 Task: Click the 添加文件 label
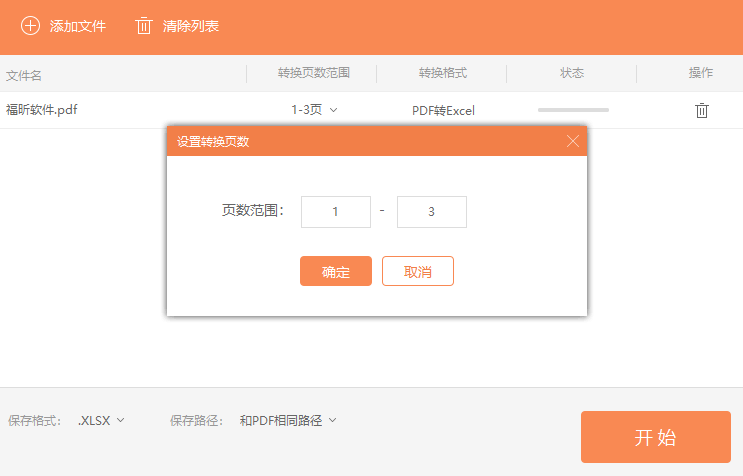[x=78, y=26]
